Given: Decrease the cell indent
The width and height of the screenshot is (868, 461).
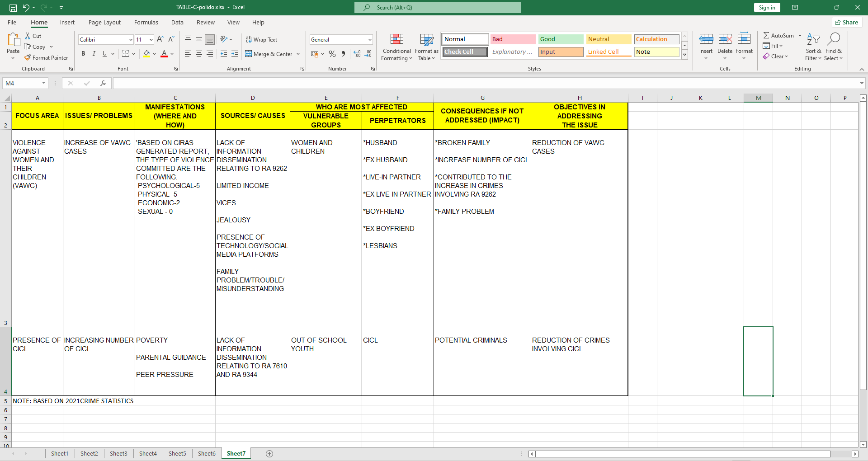Looking at the screenshot, I should [x=224, y=54].
